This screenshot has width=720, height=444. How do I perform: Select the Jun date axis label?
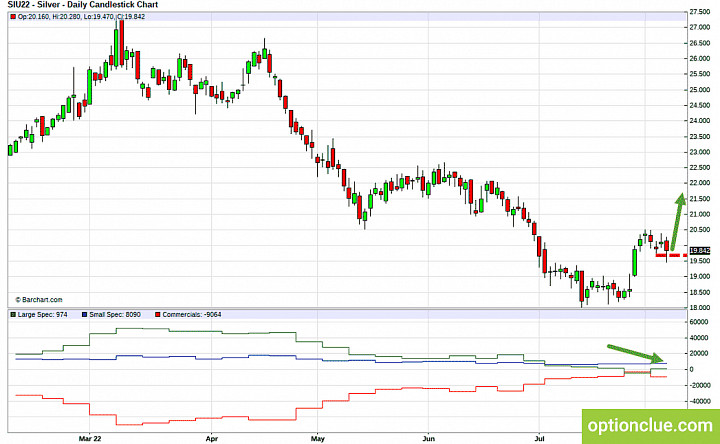(x=428, y=438)
